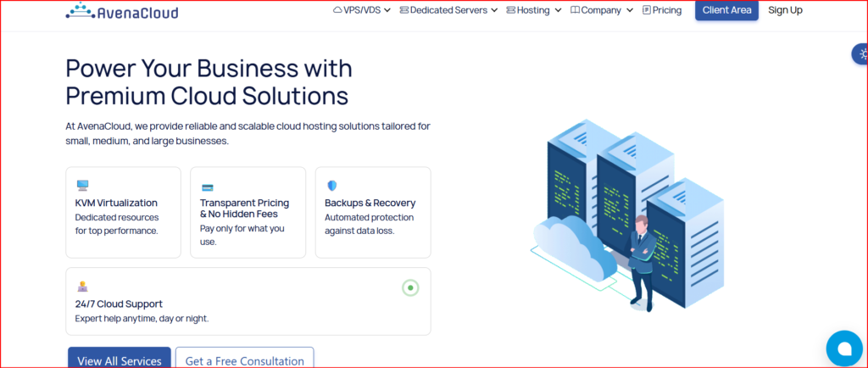868x368 pixels.
Task: Click View All Services button
Action: tap(119, 359)
